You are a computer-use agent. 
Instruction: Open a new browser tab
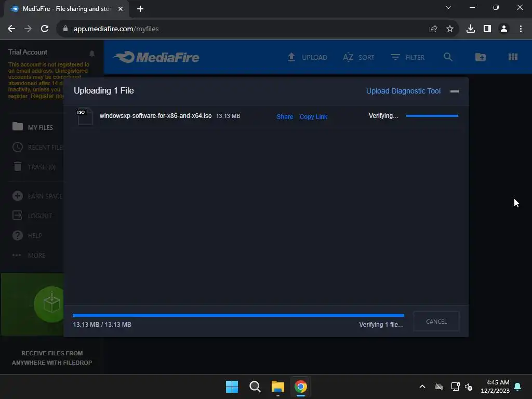point(140,9)
